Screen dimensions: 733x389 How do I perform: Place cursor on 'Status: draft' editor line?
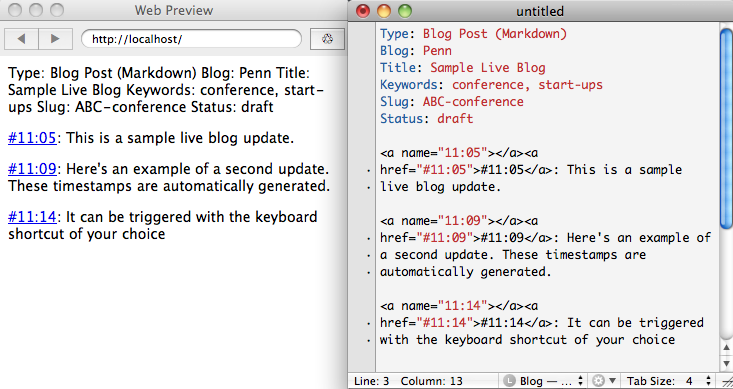tap(426, 119)
